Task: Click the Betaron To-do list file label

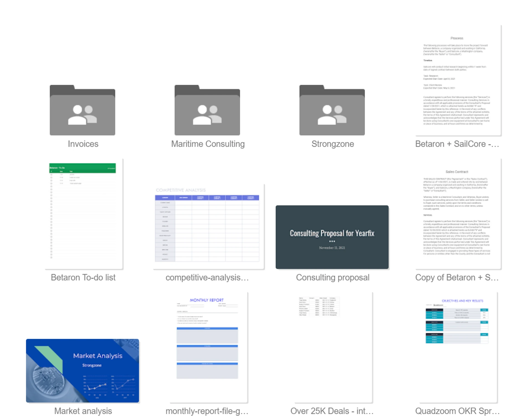Action: (x=83, y=277)
